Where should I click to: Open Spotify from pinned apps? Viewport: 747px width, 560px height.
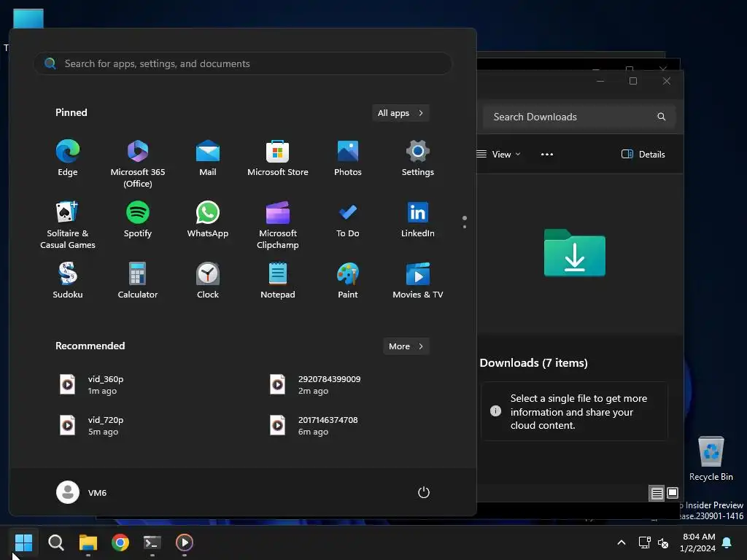pos(138,219)
